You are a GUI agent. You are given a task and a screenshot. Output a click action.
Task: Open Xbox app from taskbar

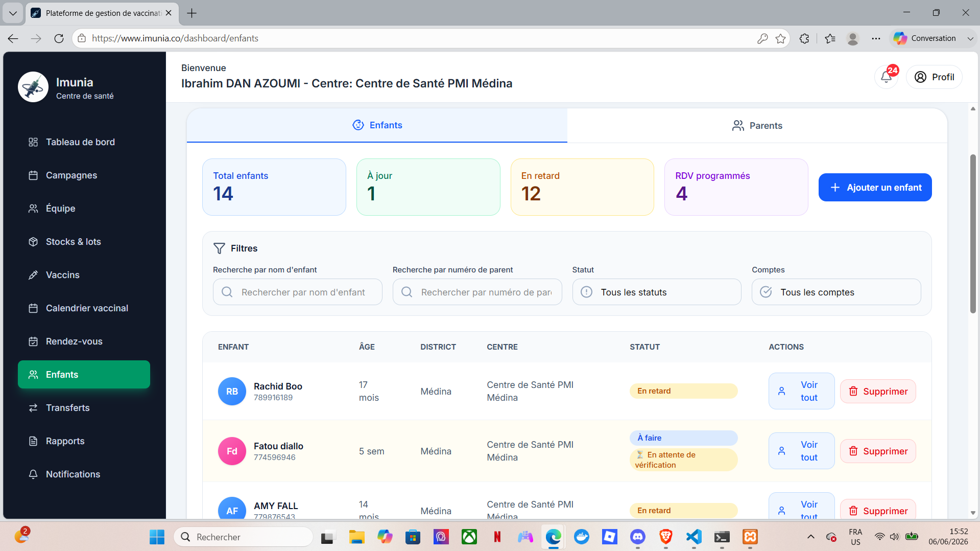(x=469, y=537)
